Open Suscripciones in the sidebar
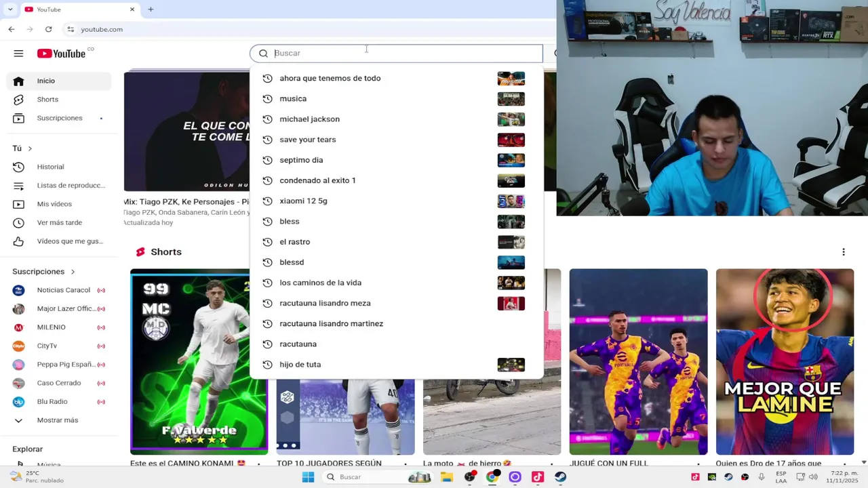This screenshot has width=868, height=488. [60, 118]
